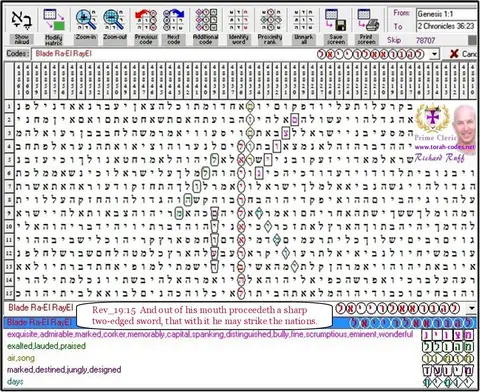Click the Prime Cleric cross emblem image

point(432,118)
